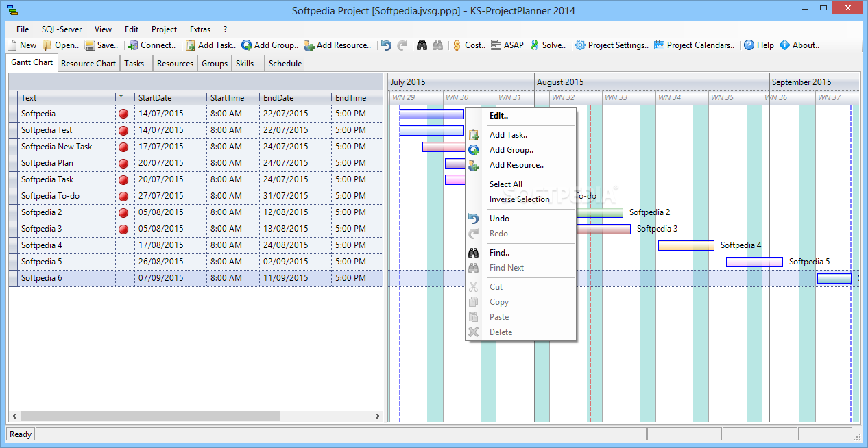868x448 pixels.
Task: Click the red status dot for Softpedia 3
Action: [123, 229]
